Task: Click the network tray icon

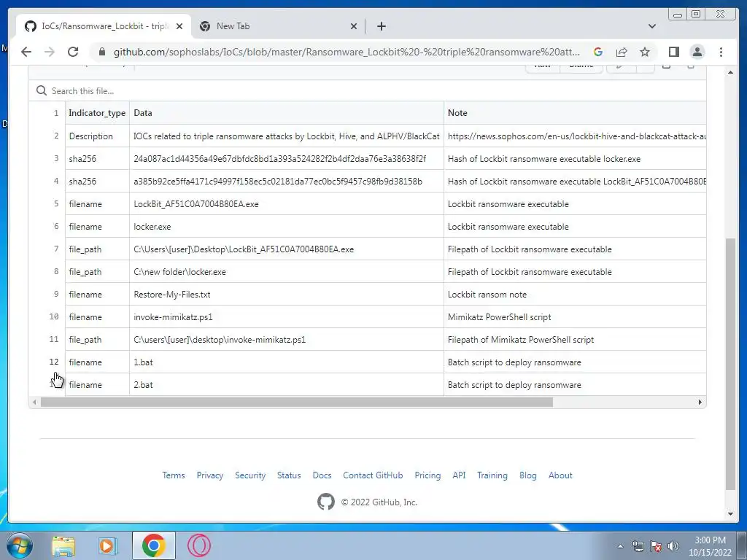Action: pos(638,546)
